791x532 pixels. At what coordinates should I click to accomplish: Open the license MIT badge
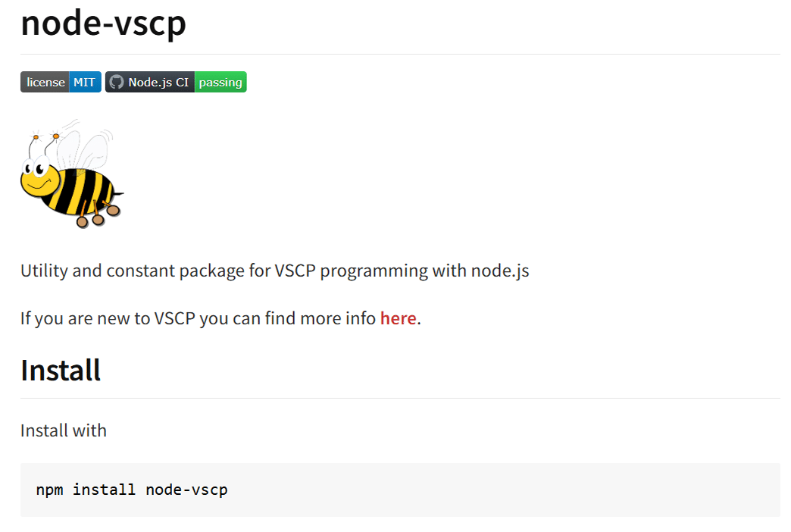pos(61,82)
